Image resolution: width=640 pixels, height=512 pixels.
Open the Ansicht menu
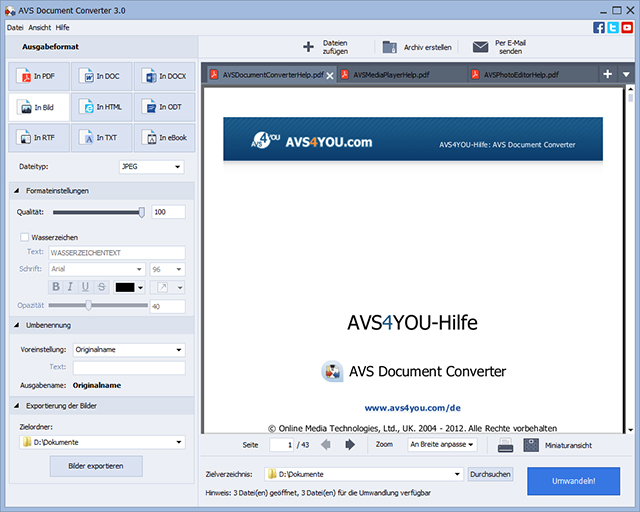pyautogui.click(x=40, y=27)
